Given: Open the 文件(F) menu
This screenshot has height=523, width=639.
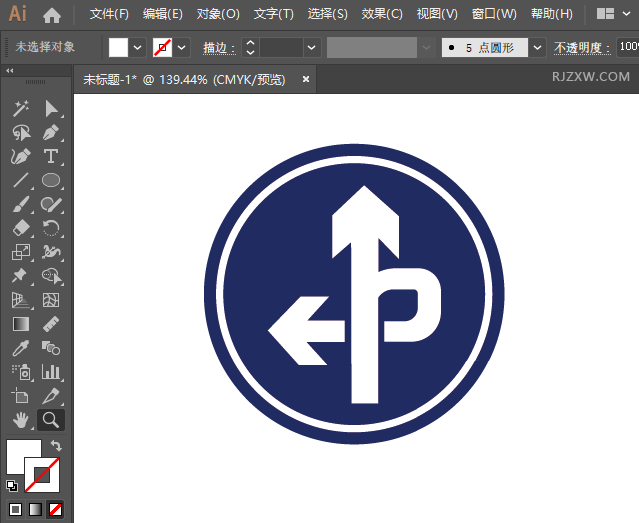Looking at the screenshot, I should 109,14.
